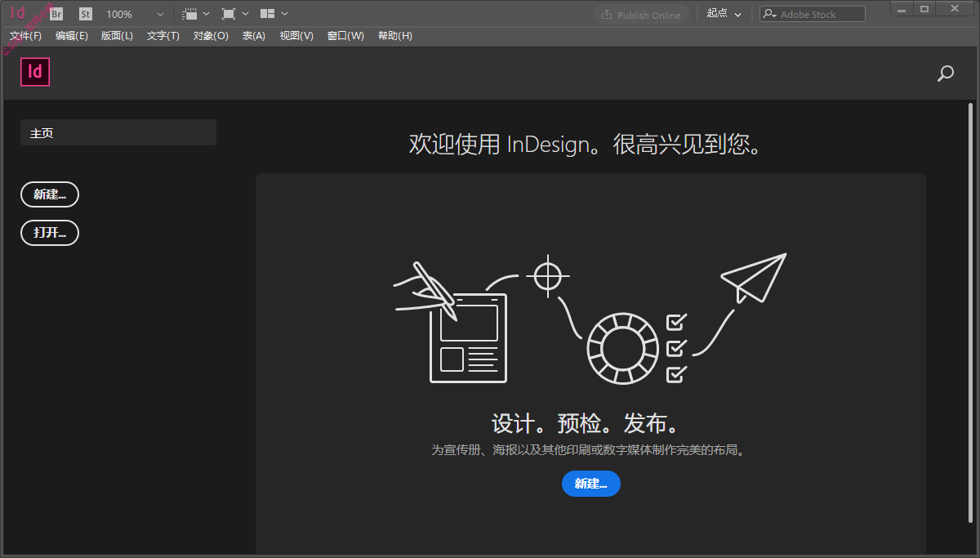Close the InDesign window

[955, 9]
